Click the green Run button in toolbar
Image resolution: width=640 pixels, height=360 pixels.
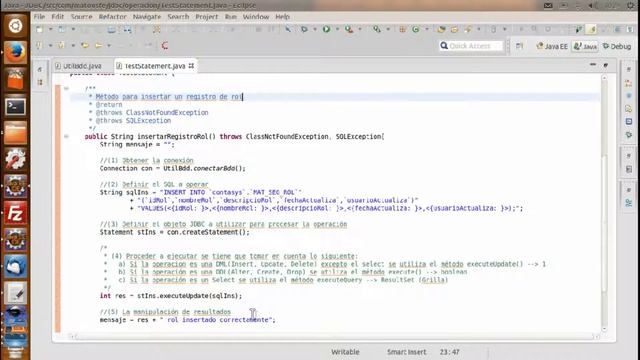(326, 29)
